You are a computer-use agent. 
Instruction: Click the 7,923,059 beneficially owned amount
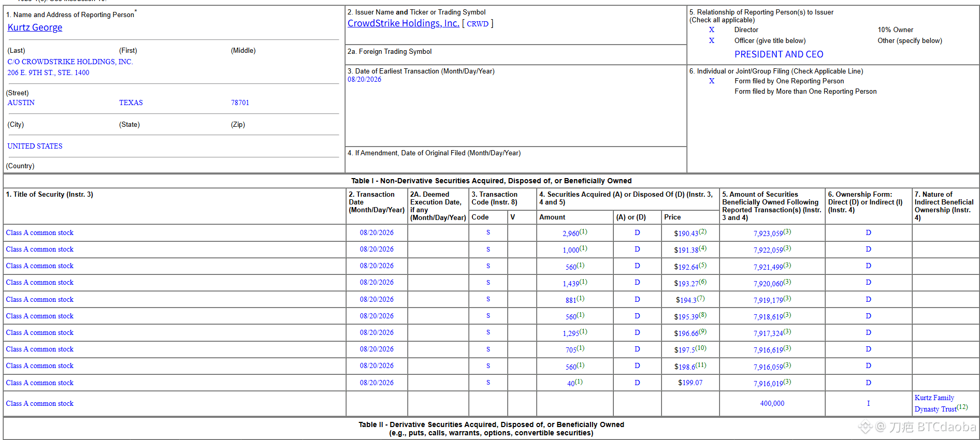(768, 233)
